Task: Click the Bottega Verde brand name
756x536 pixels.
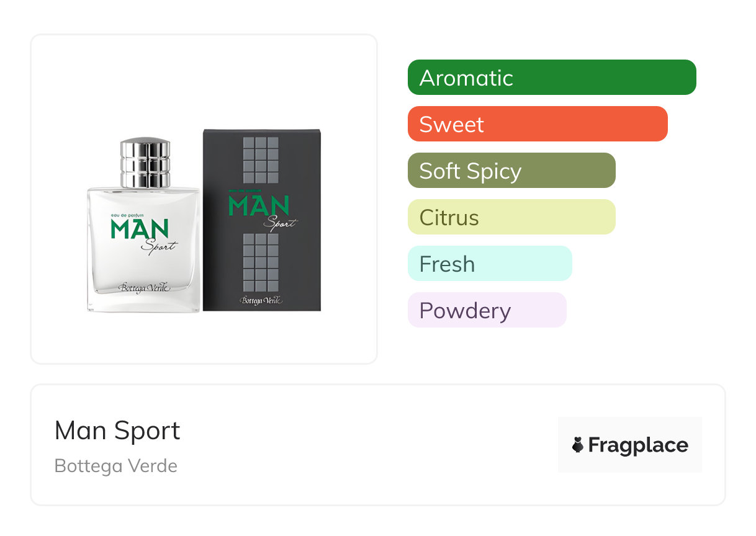Action: (x=116, y=466)
